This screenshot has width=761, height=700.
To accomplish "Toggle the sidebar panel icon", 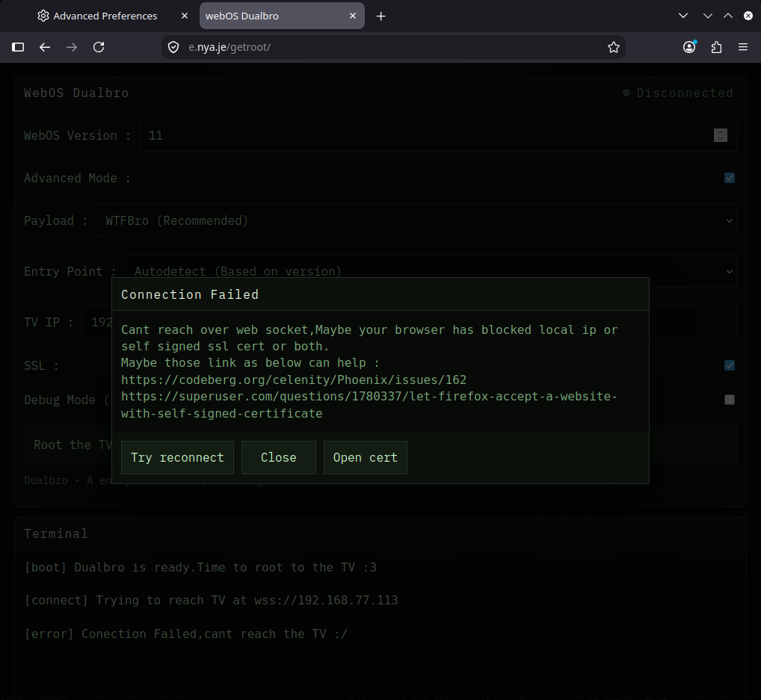I will 18,47.
